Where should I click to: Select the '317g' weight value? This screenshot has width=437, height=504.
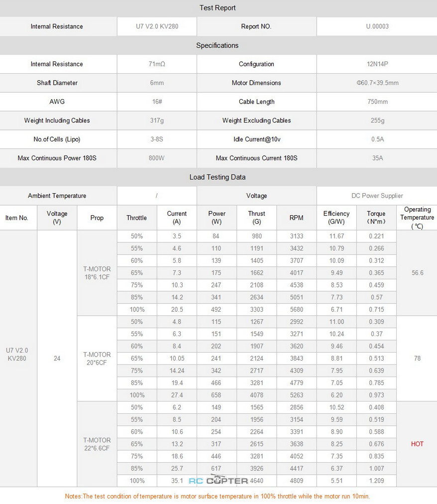[x=157, y=120]
